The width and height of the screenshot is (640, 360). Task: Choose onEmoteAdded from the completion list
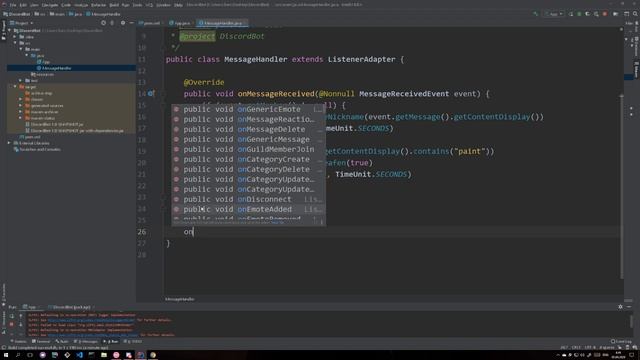coord(248,209)
